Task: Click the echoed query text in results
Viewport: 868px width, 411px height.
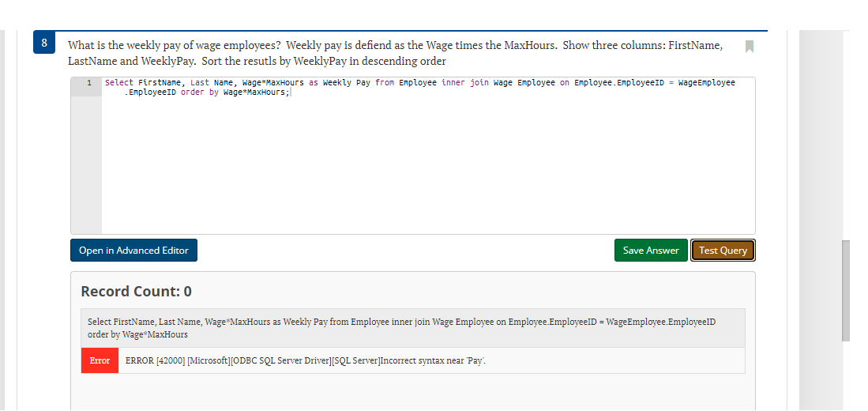Action: click(x=401, y=328)
